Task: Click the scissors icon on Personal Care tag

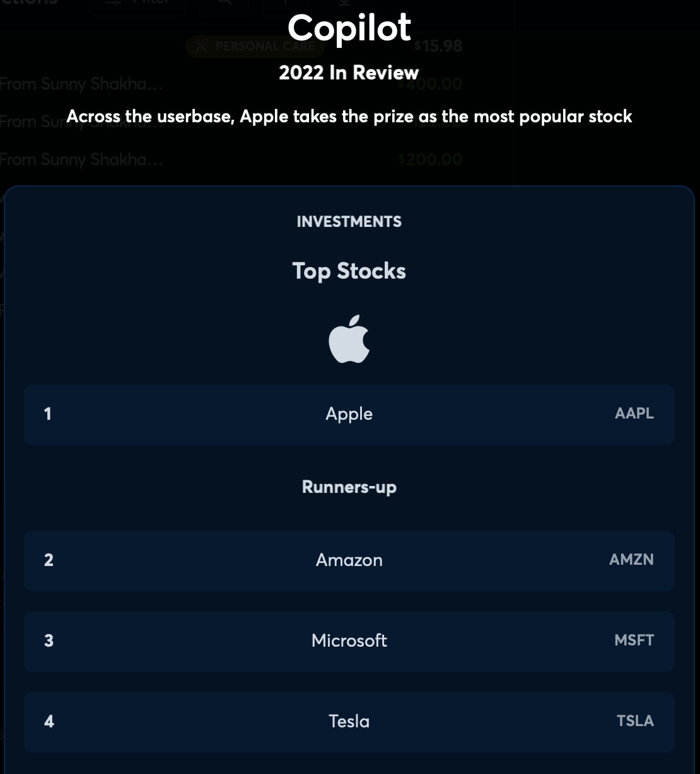Action: (201, 46)
